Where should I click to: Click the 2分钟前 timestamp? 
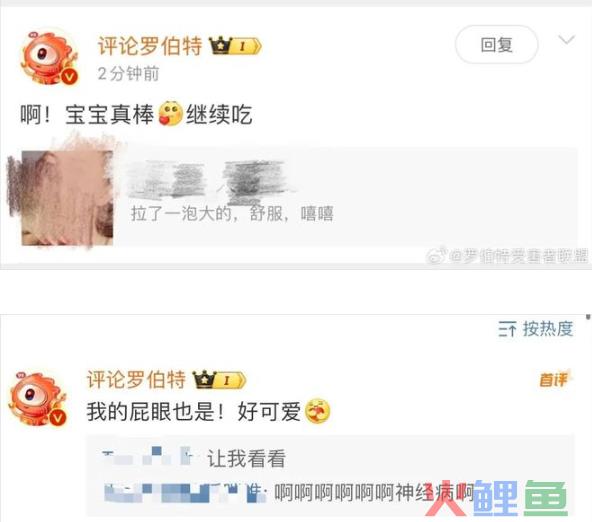[x=128, y=73]
